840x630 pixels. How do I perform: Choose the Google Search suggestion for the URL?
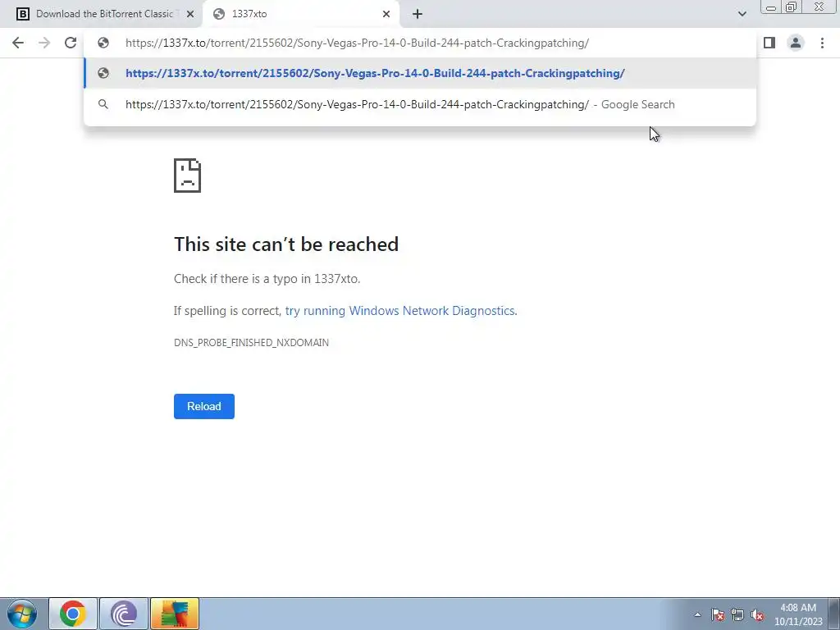[420, 104]
